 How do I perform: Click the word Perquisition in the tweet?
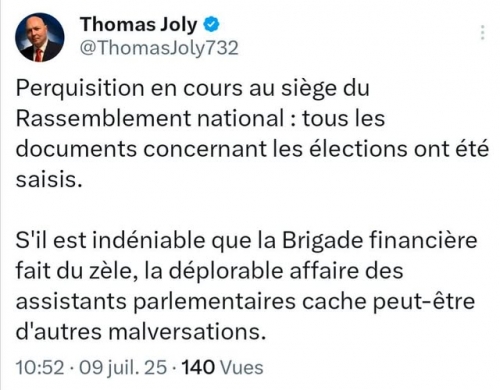[80, 89]
